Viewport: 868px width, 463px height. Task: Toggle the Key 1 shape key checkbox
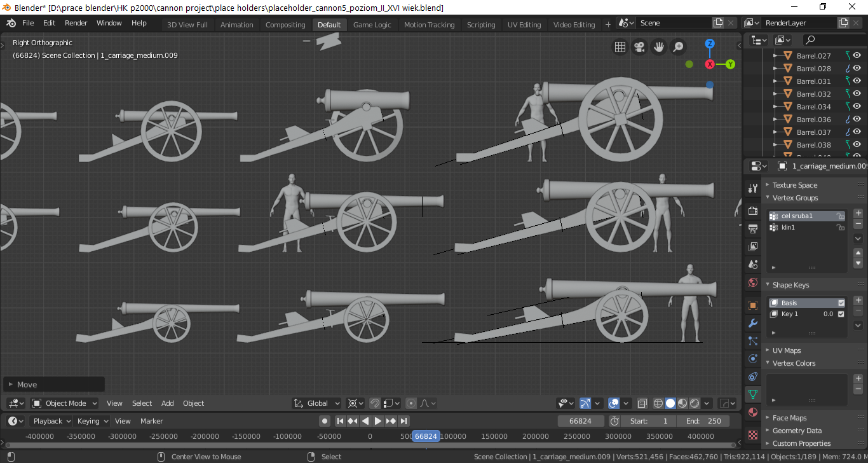(841, 314)
